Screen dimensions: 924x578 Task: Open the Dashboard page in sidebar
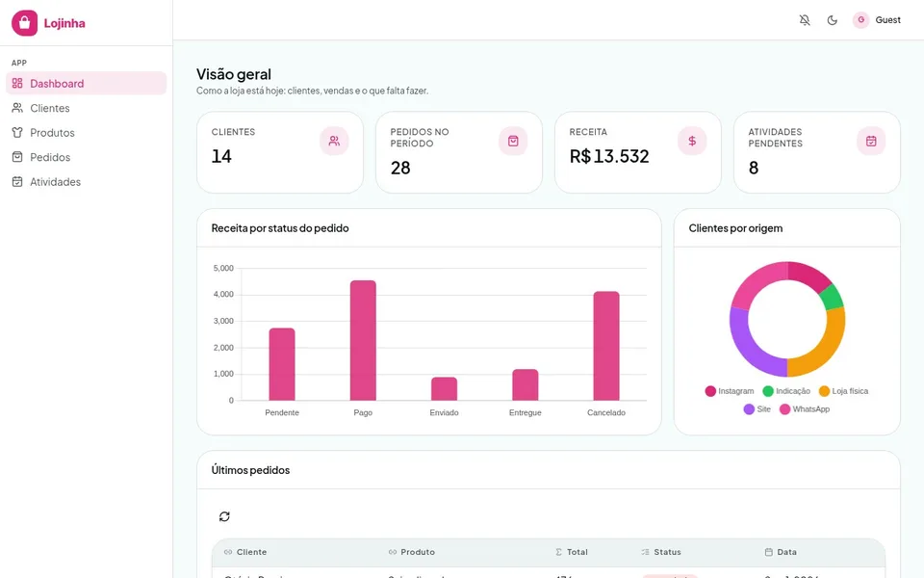coord(86,83)
